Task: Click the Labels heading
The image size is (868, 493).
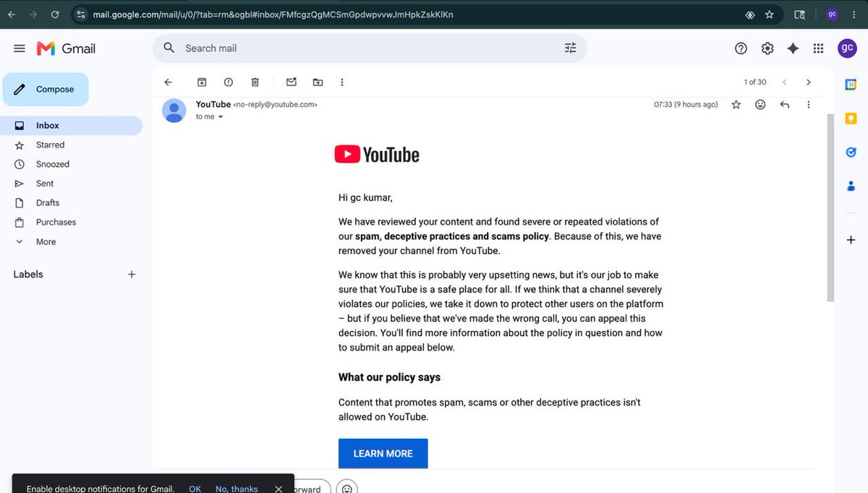Action: (x=28, y=275)
